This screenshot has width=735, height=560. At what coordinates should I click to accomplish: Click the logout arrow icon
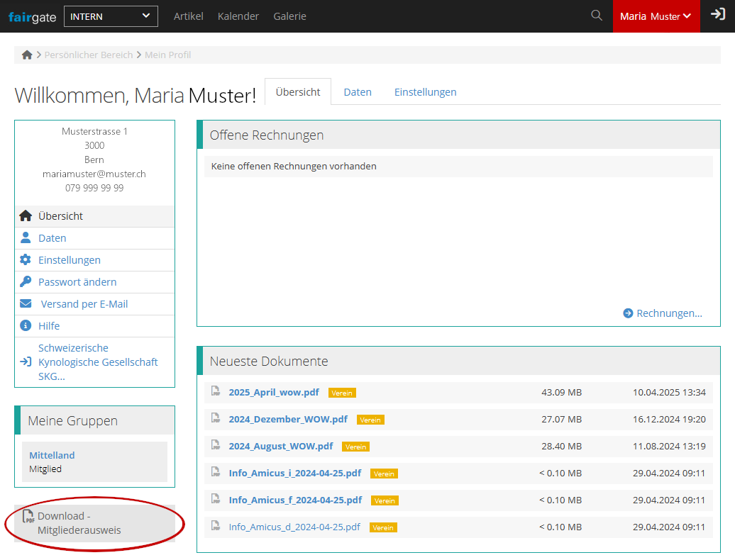coord(717,16)
